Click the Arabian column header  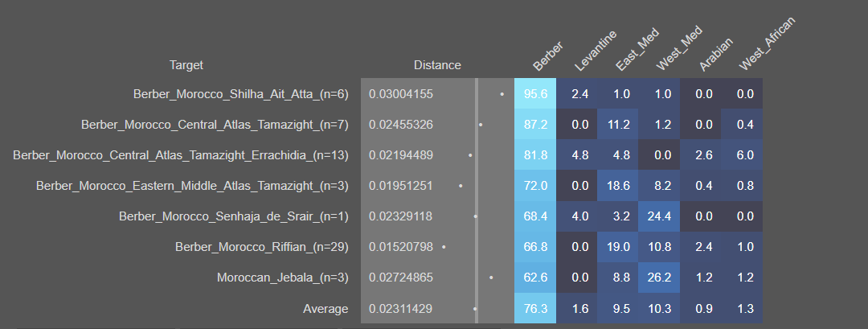tap(715, 53)
